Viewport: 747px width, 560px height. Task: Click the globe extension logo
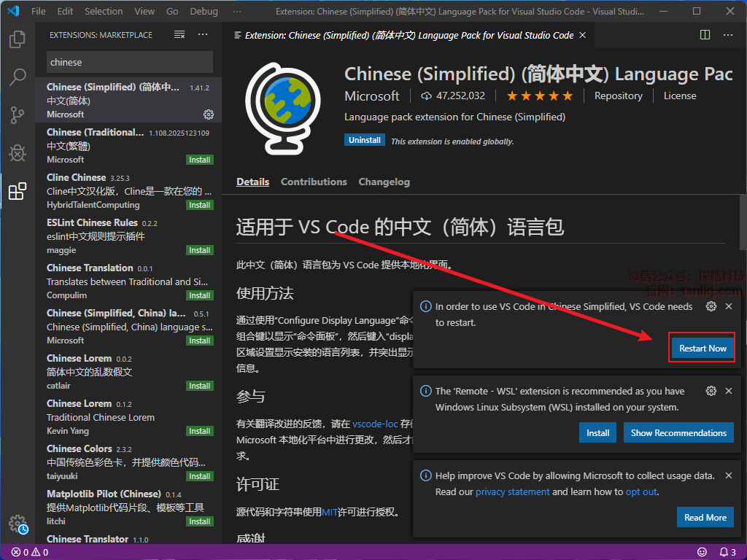pos(284,109)
